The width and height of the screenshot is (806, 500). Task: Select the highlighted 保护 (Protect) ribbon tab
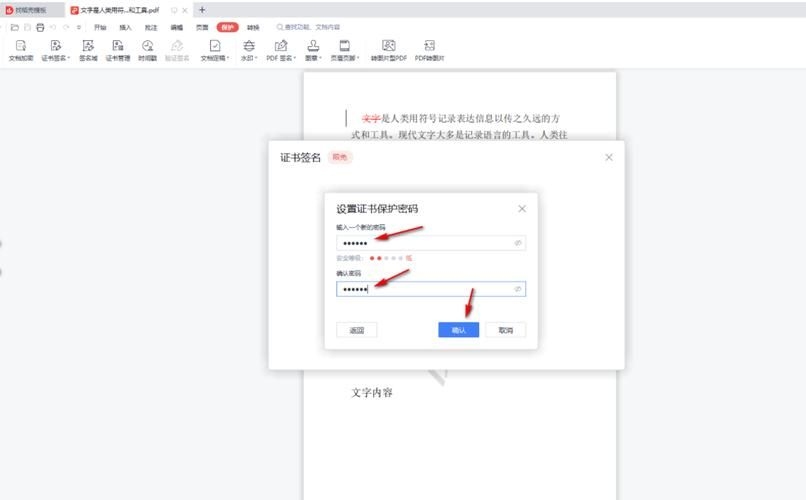coord(227,27)
